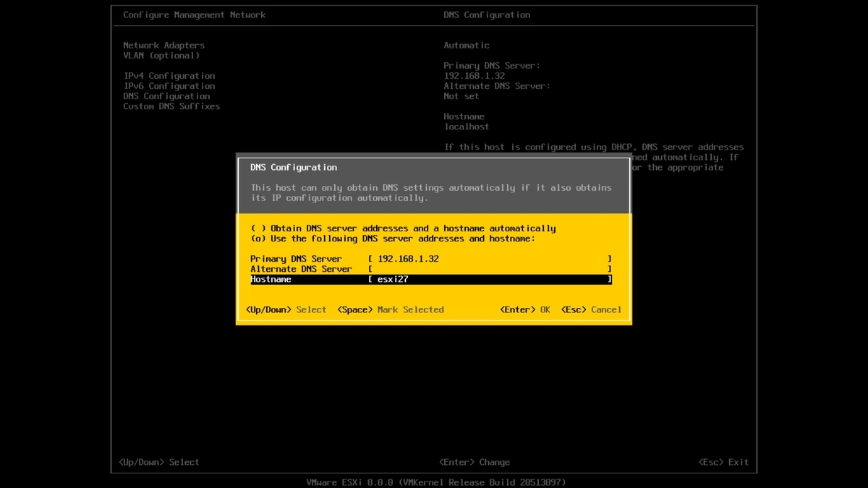The image size is (868, 488).
Task: Click <Esc> Exit at the bottom right
Action: [723, 462]
